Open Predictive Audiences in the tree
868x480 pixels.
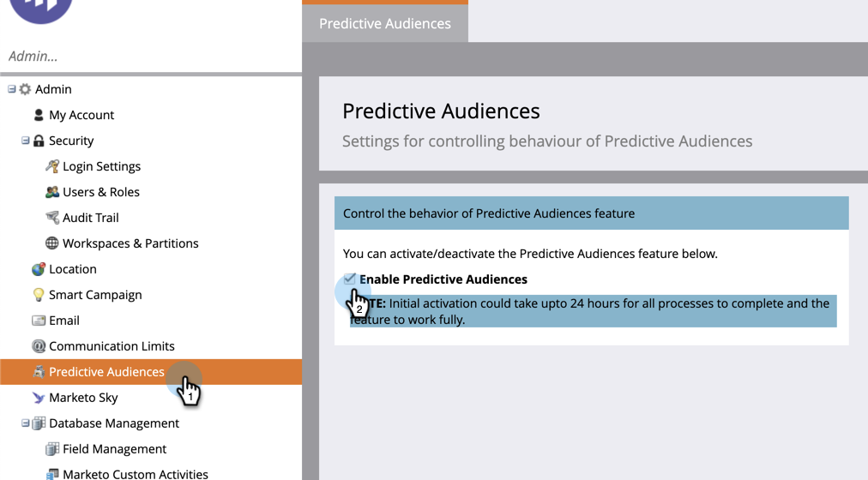point(106,372)
